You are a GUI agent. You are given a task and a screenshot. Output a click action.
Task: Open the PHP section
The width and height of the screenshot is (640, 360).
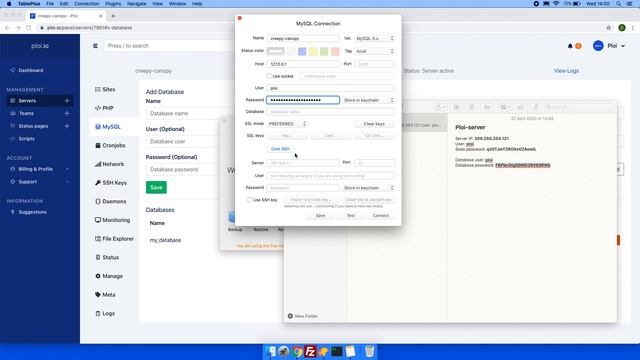point(104,108)
